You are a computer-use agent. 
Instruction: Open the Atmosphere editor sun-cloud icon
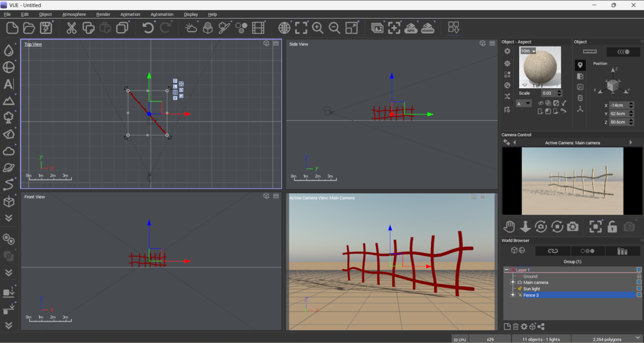(x=191, y=27)
